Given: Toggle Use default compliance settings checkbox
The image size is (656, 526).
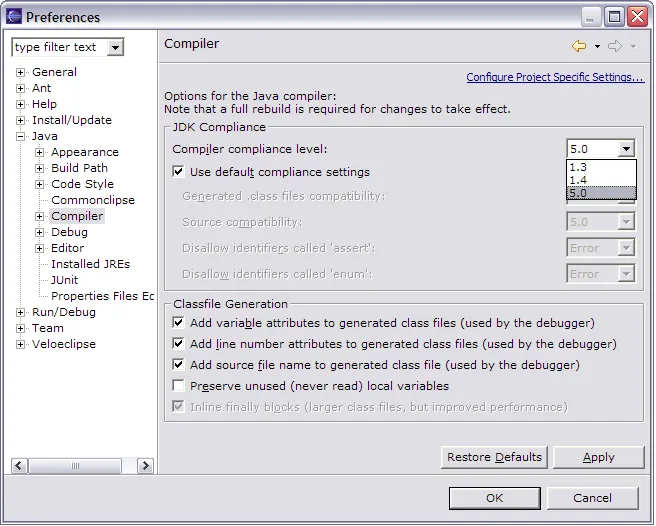Looking at the screenshot, I should pyautogui.click(x=178, y=172).
